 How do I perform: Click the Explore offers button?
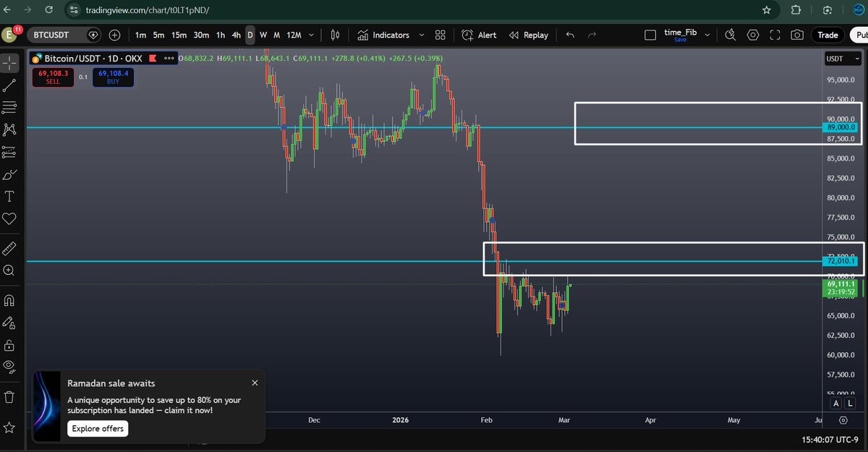coord(98,429)
